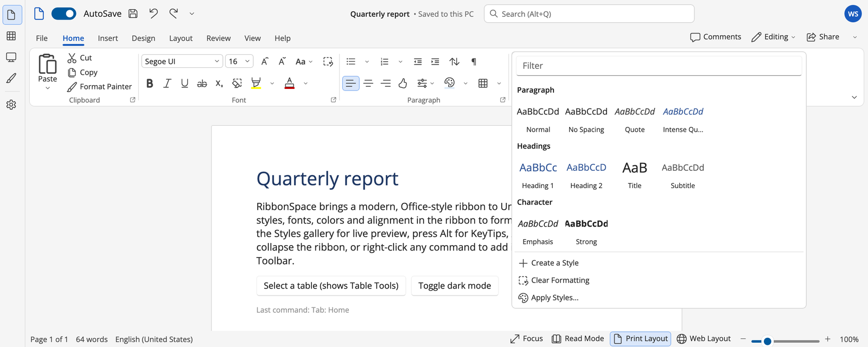Undo the last action

pos(154,14)
